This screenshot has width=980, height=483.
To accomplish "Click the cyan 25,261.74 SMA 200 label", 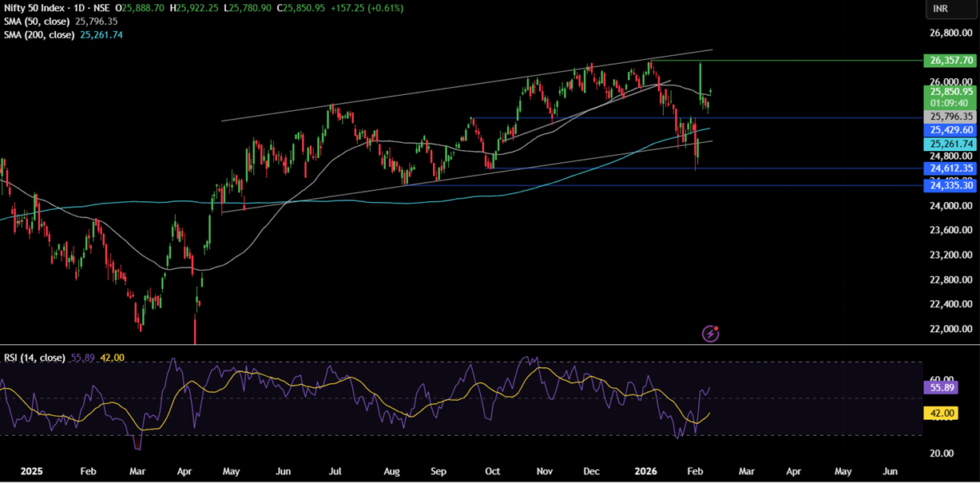I will [x=950, y=144].
